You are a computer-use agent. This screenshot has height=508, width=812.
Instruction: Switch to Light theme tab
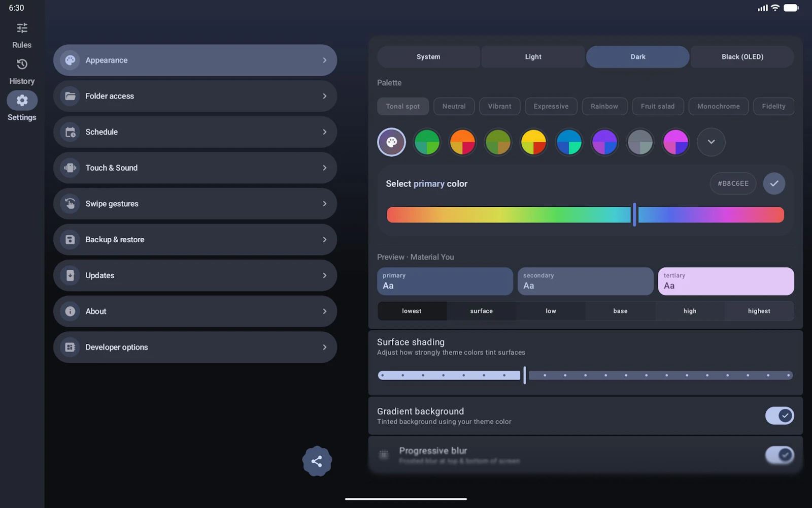tap(533, 57)
